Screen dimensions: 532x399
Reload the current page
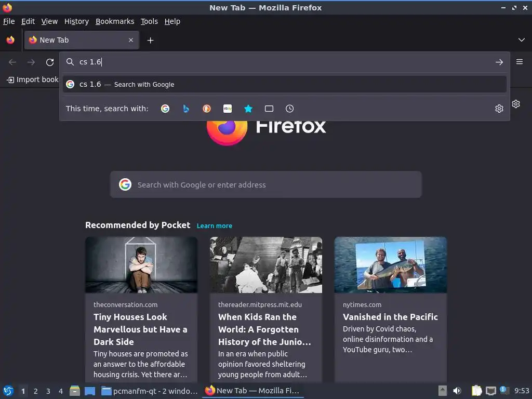pos(50,62)
